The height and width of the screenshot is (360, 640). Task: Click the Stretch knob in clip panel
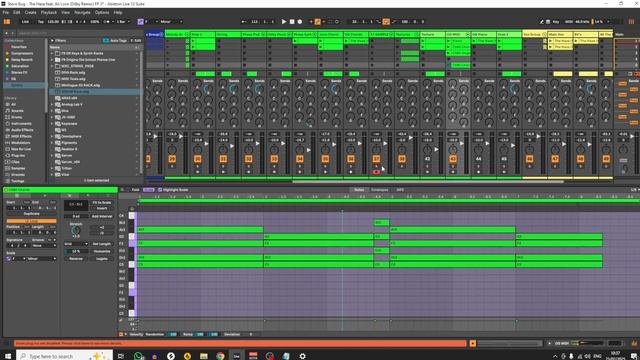point(76,230)
